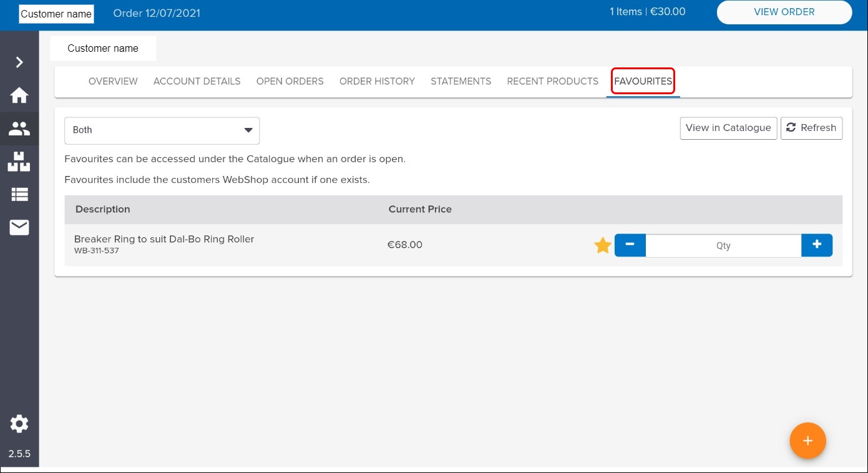
Task: Open the Statements tab
Action: click(461, 81)
